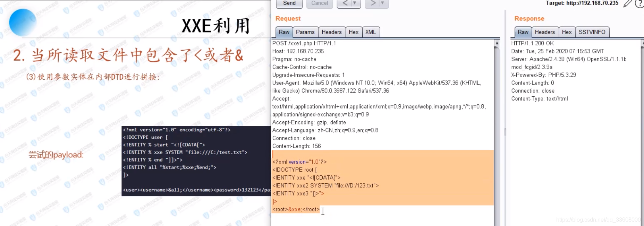The image size is (644, 226).
Task: Click the ENTITY xxe3 "]]>" line
Action: (298, 194)
